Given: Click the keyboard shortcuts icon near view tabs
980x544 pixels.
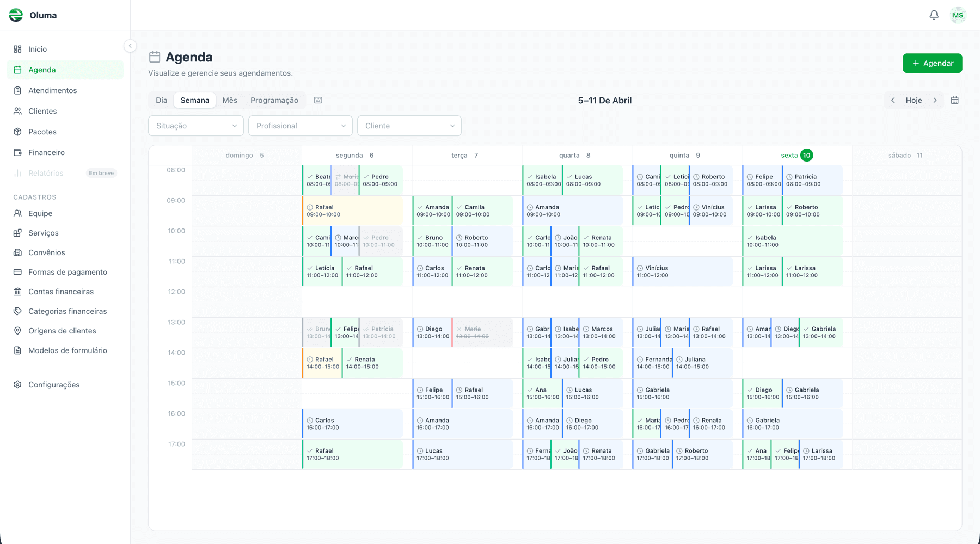Looking at the screenshot, I should tap(318, 100).
